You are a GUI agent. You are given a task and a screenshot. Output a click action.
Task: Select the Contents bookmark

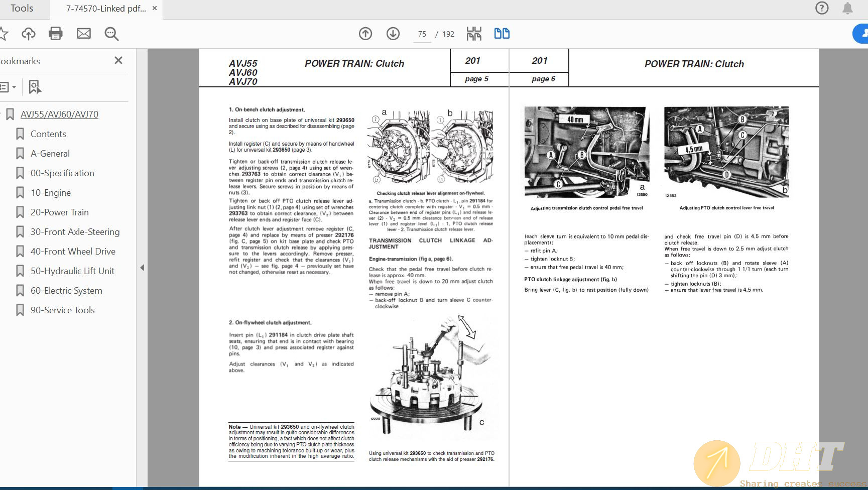pyautogui.click(x=48, y=134)
